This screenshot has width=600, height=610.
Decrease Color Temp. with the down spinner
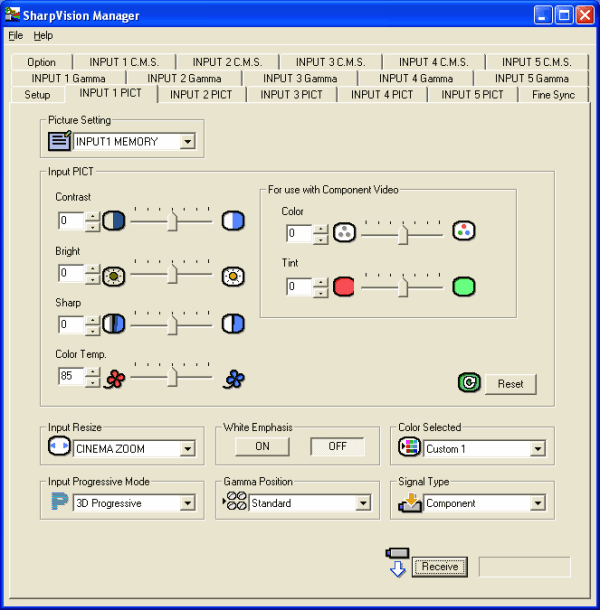click(92, 382)
